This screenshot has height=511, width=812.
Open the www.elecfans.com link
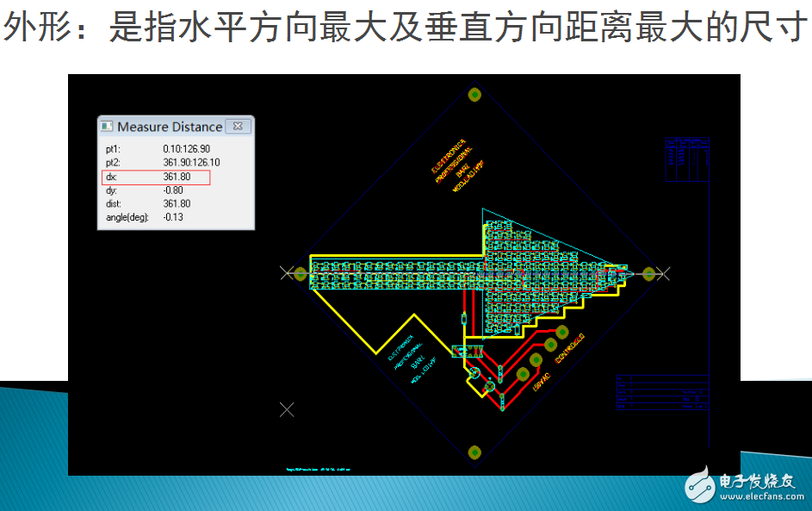coord(759,497)
